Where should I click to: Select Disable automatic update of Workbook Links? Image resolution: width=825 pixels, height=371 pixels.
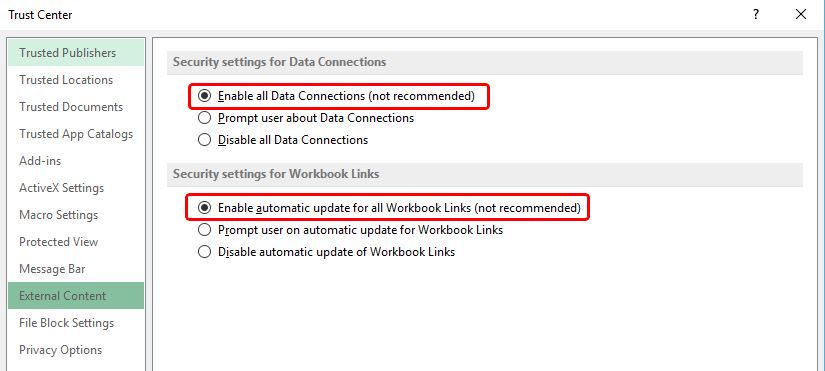click(326, 252)
